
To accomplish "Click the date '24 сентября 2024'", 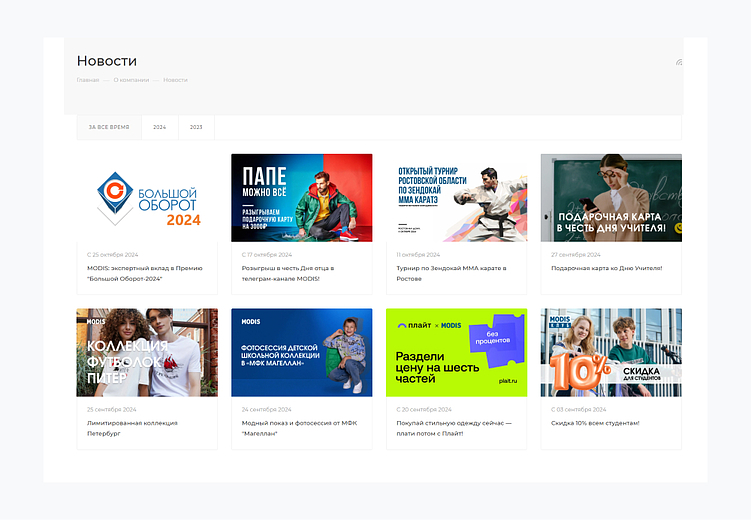I will pyautogui.click(x=266, y=409).
